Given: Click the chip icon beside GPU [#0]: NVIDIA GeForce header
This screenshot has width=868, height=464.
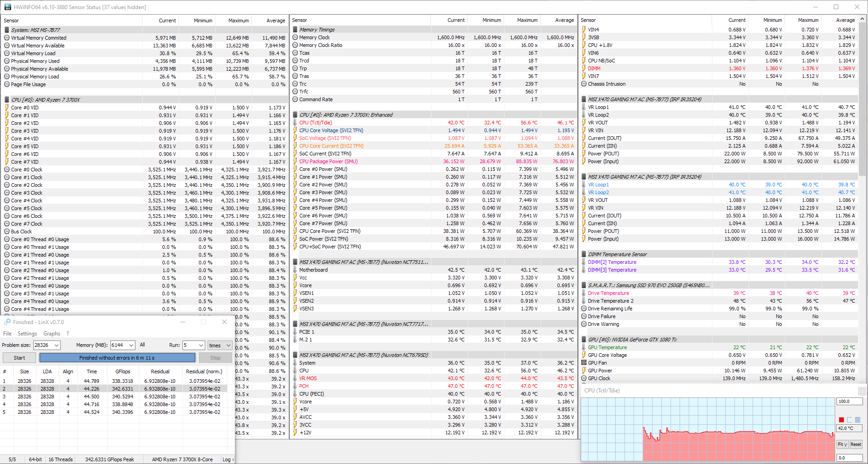Looking at the screenshot, I should pyautogui.click(x=584, y=340).
